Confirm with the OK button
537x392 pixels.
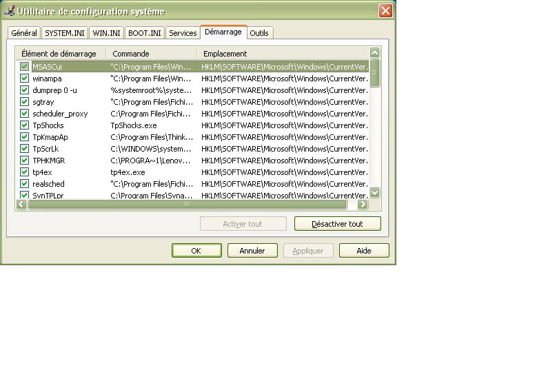click(196, 251)
